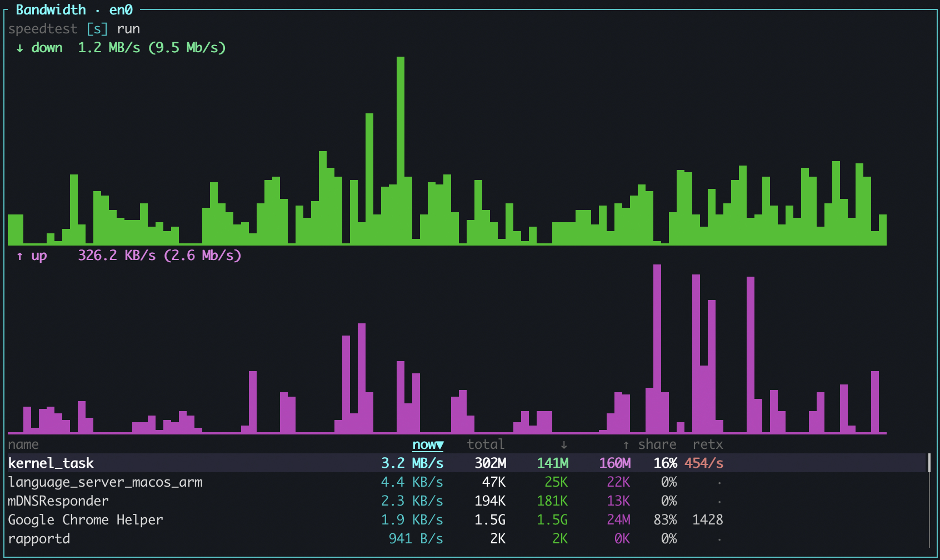This screenshot has width=940, height=560.
Task: Click the 454/s retx value
Action: click(x=704, y=463)
